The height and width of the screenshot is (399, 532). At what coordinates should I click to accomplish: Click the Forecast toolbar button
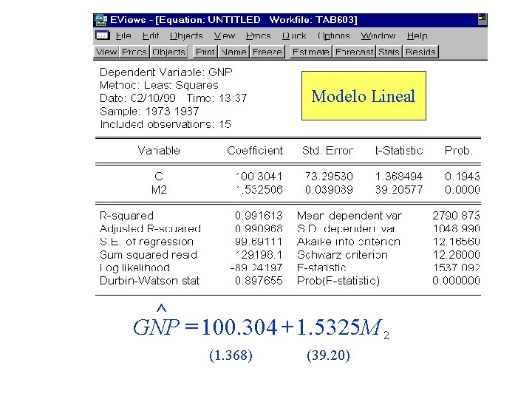pyautogui.click(x=354, y=52)
